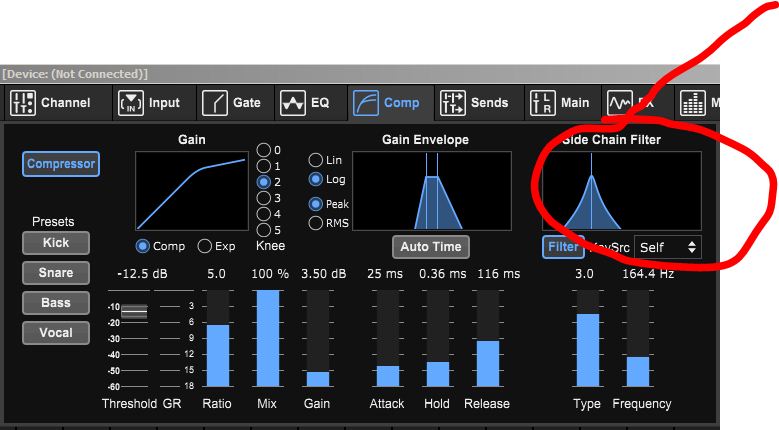Click the Gain Envelope graph

tap(432, 191)
